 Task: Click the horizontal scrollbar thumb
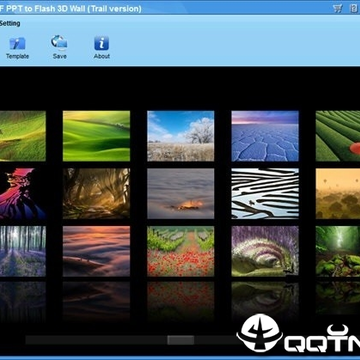pyautogui.click(x=181, y=340)
